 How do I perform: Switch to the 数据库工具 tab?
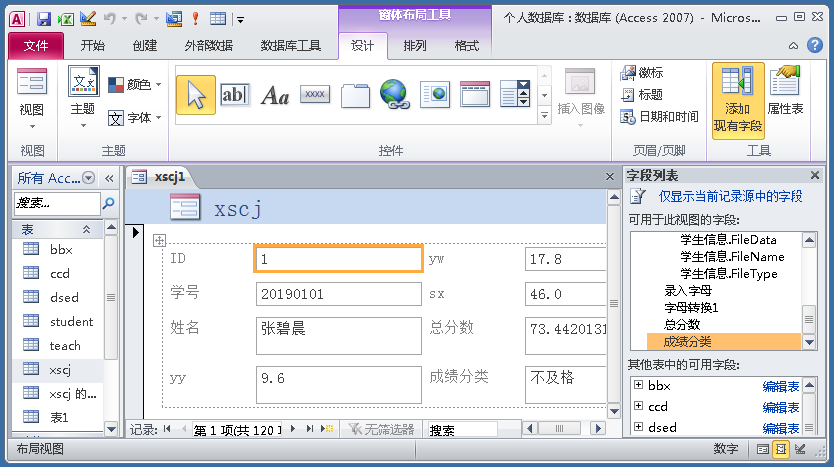290,46
